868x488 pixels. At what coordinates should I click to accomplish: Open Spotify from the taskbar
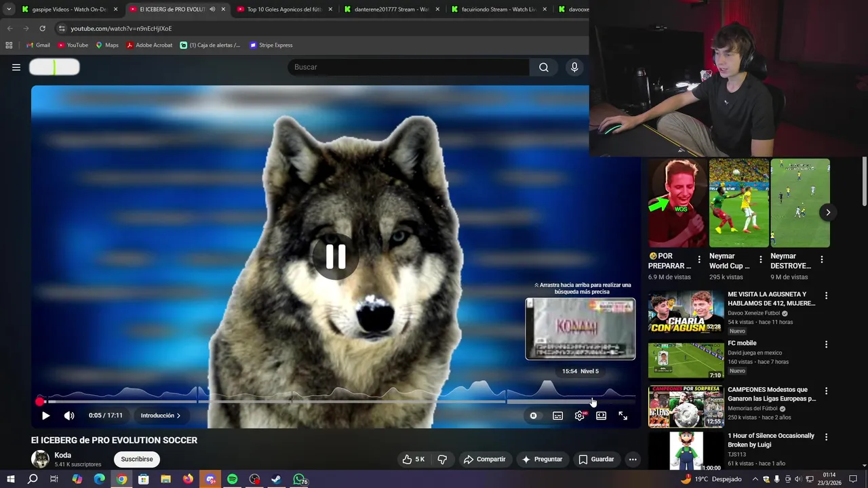pyautogui.click(x=232, y=479)
